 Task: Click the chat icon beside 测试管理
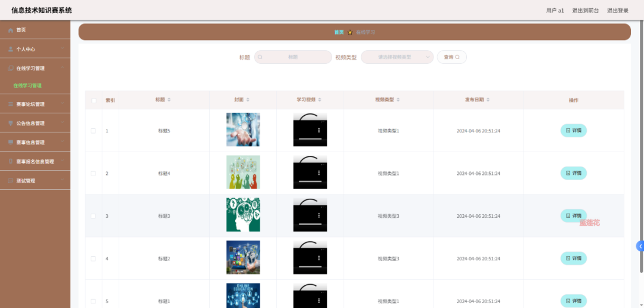(11, 180)
